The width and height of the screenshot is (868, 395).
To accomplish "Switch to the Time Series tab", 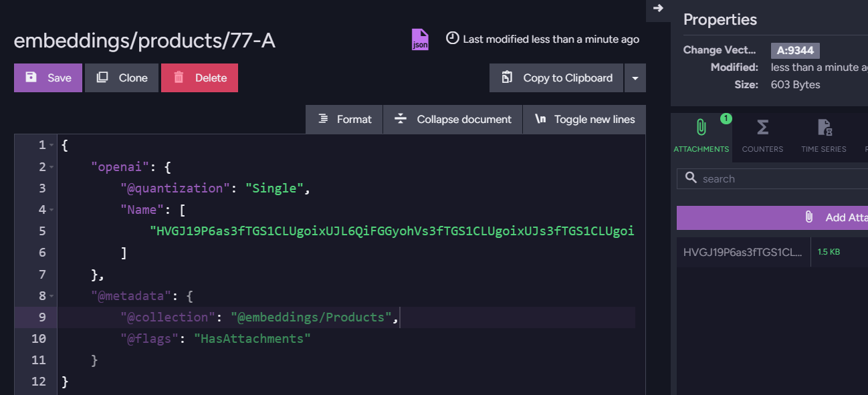I will pyautogui.click(x=824, y=138).
